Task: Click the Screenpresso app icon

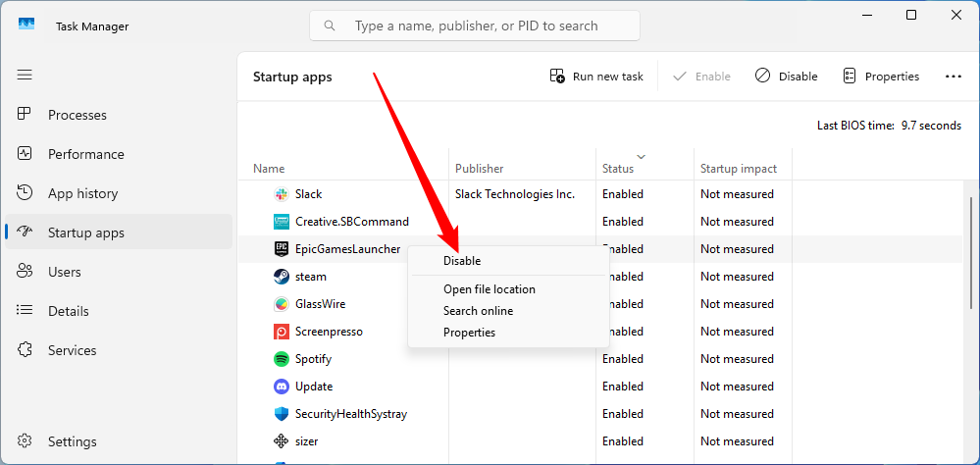Action: (282, 332)
